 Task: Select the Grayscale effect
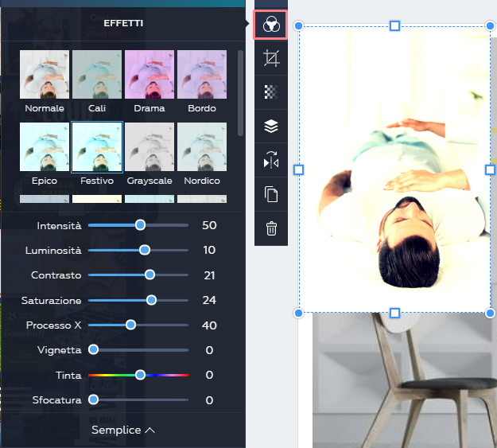pyautogui.click(x=149, y=147)
